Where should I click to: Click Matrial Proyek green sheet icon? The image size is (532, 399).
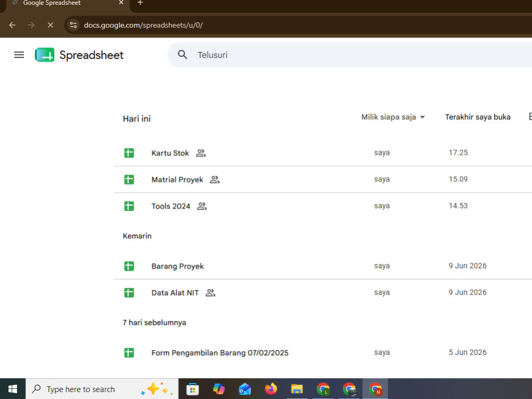(x=129, y=179)
